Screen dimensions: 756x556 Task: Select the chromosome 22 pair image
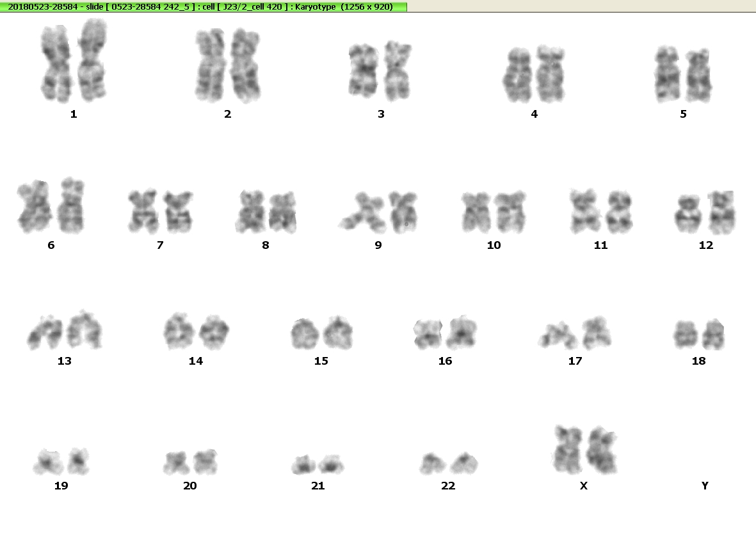coord(448,463)
